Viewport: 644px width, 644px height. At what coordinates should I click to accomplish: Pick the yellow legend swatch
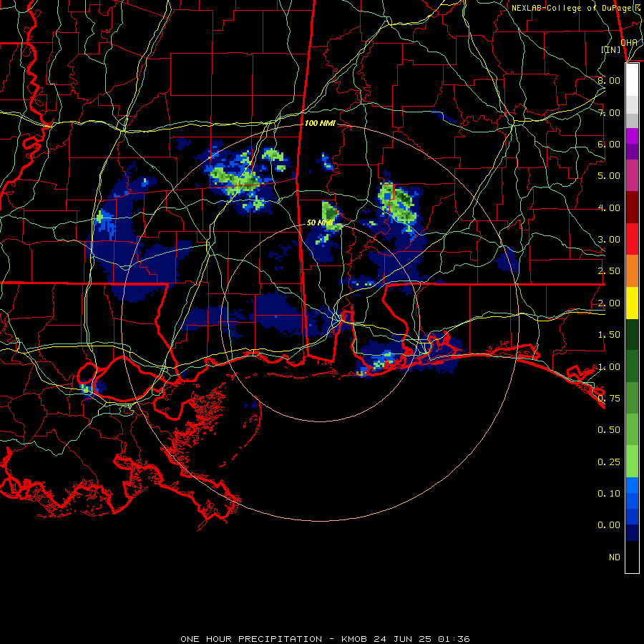(x=632, y=303)
